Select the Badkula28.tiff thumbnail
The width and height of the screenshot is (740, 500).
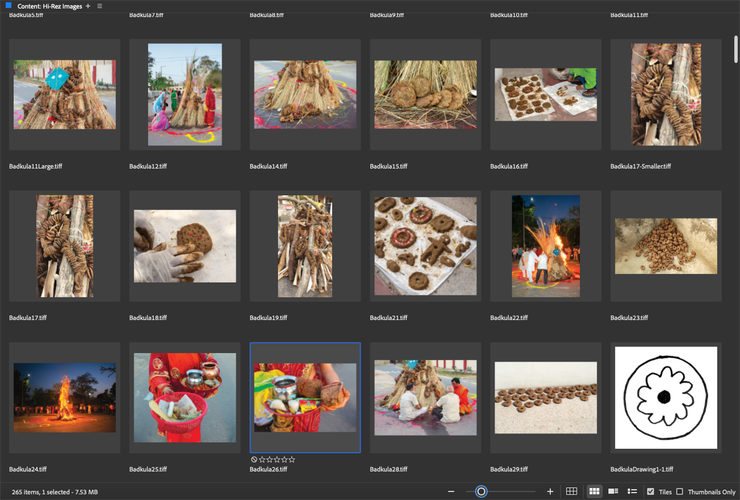click(x=426, y=398)
